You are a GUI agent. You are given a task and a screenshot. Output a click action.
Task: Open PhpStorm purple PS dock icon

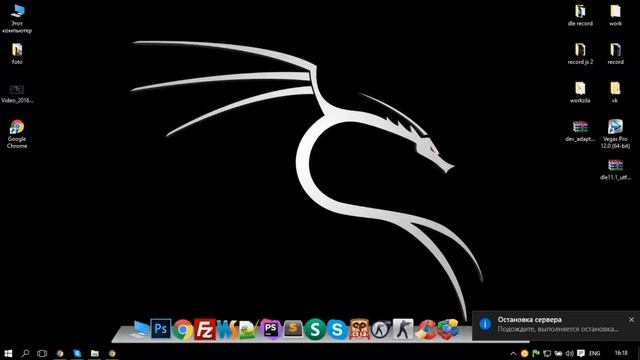point(270,329)
